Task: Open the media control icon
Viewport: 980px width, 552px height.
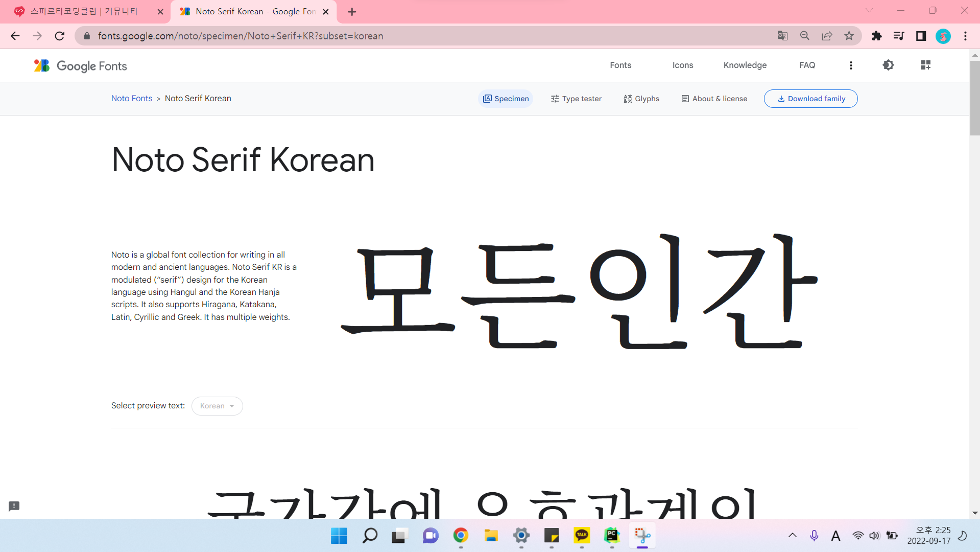Action: click(x=899, y=36)
